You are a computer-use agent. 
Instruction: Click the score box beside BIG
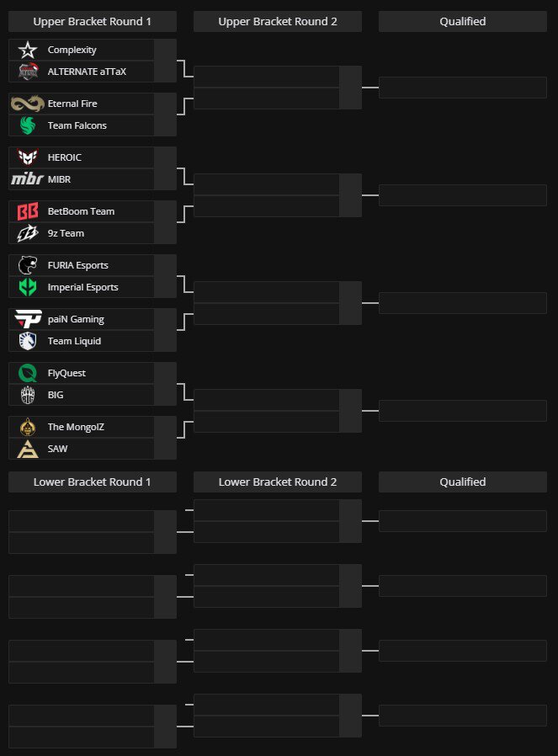coord(165,395)
